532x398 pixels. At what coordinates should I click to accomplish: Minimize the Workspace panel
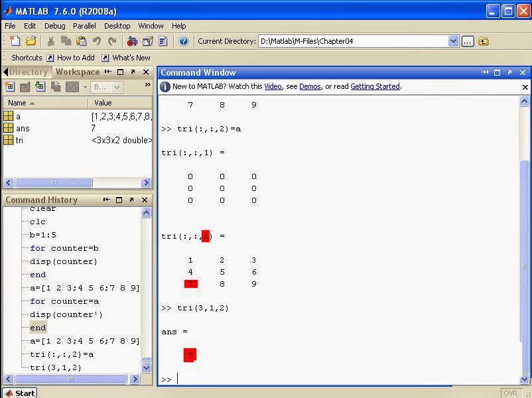pyautogui.click(x=108, y=72)
